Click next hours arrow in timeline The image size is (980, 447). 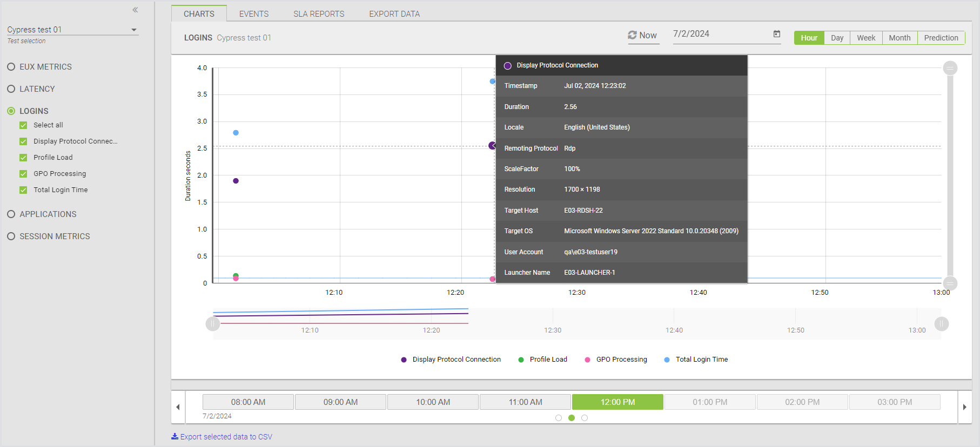click(964, 407)
